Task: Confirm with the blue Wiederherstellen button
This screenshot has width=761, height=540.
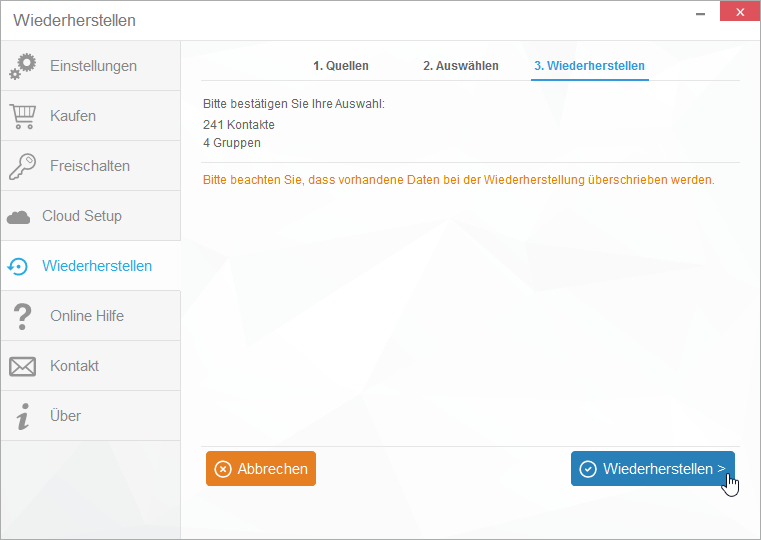Action: pyautogui.click(x=653, y=469)
